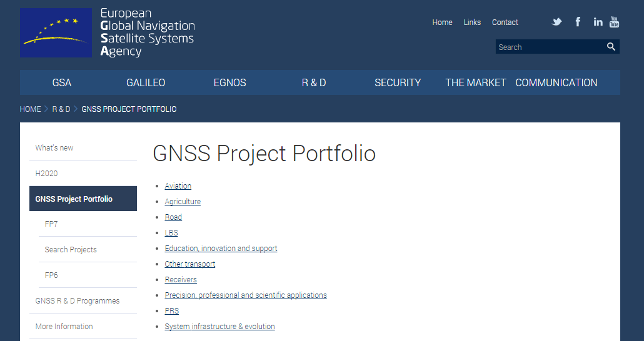Open Precision, professional and scientific applications link
Viewport: 644px width, 341px height.
pyautogui.click(x=246, y=295)
